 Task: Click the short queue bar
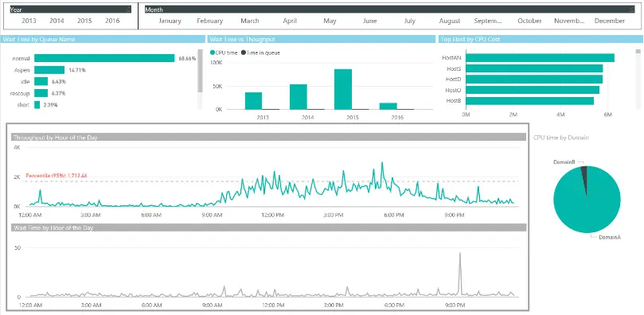coord(37,105)
